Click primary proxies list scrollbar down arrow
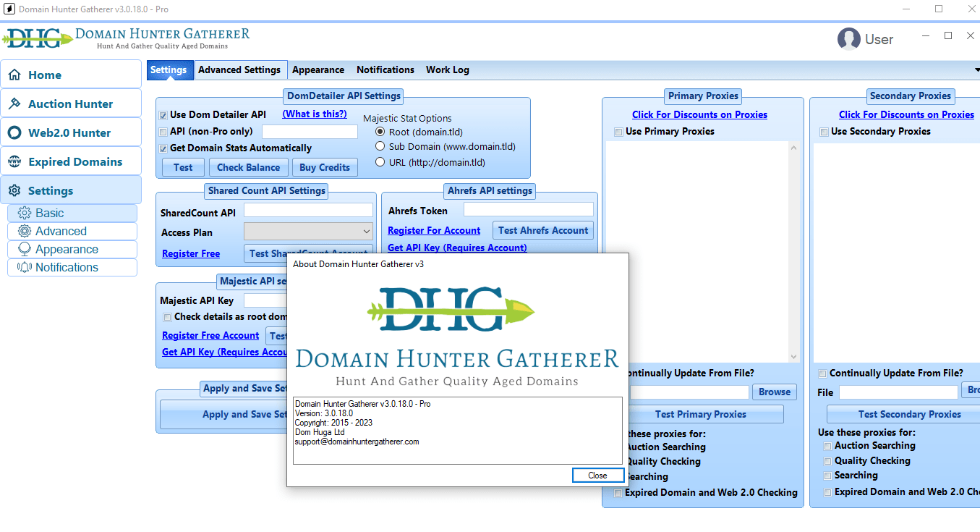This screenshot has height=532, width=980. [793, 357]
